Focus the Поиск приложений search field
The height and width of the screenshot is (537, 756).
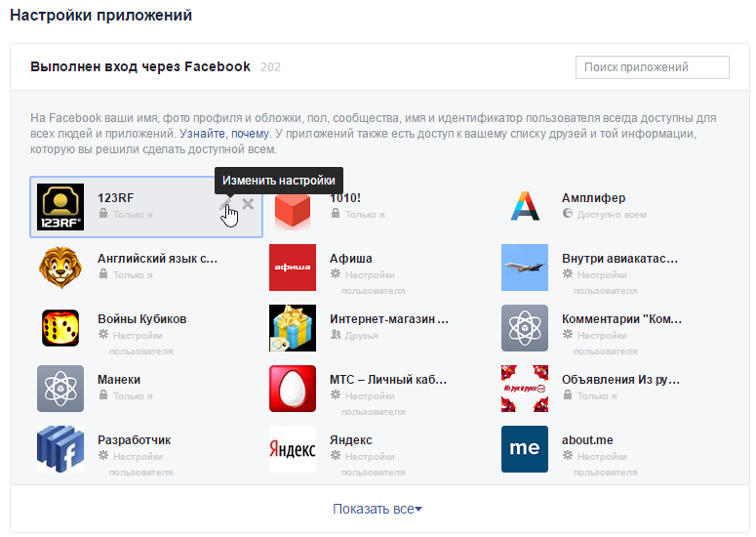[653, 67]
